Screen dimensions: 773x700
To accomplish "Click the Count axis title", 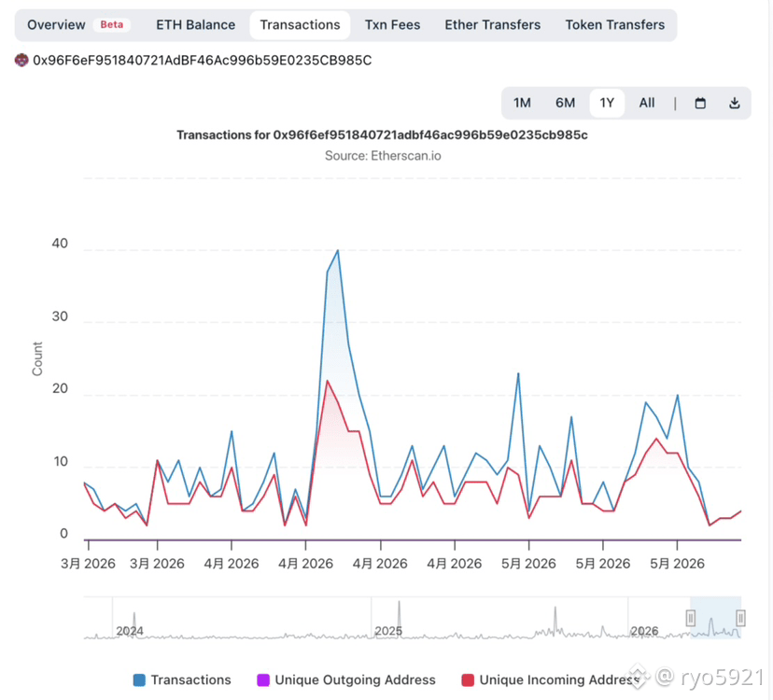I will 37,358.
